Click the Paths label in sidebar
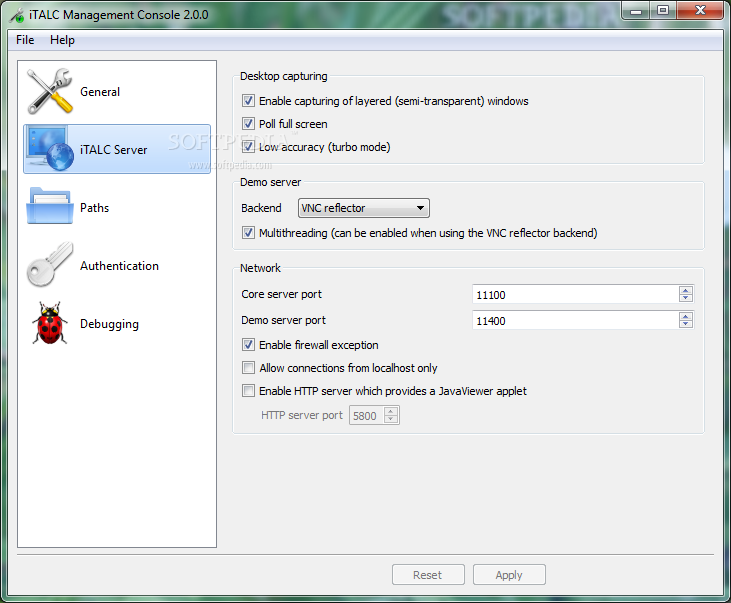 (94, 208)
